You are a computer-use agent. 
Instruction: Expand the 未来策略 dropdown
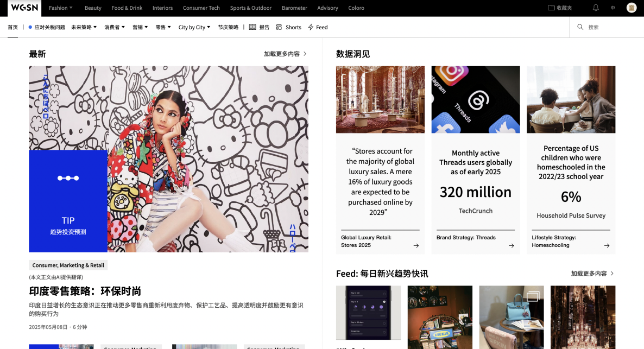84,27
